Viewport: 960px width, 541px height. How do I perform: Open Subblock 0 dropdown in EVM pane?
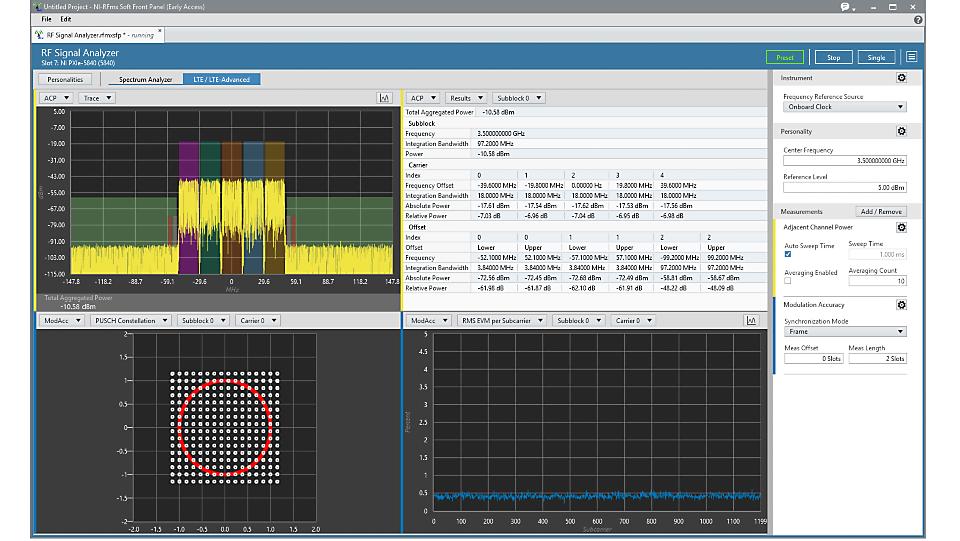coord(579,320)
